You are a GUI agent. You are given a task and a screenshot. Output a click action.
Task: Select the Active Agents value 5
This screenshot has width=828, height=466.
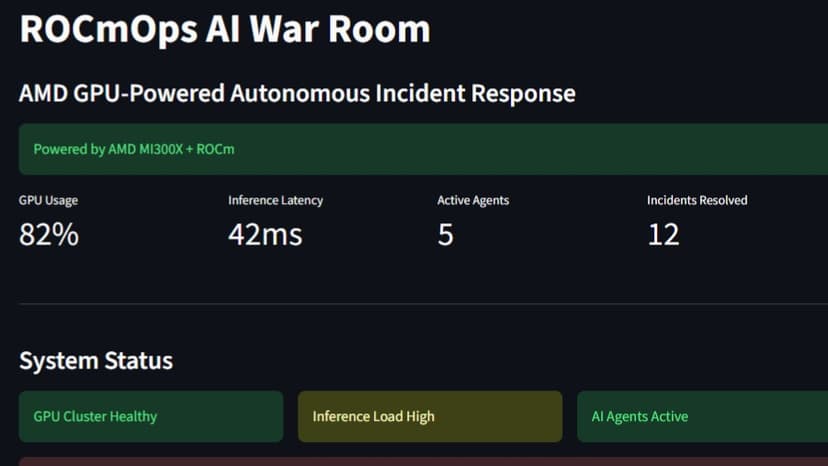(x=446, y=234)
